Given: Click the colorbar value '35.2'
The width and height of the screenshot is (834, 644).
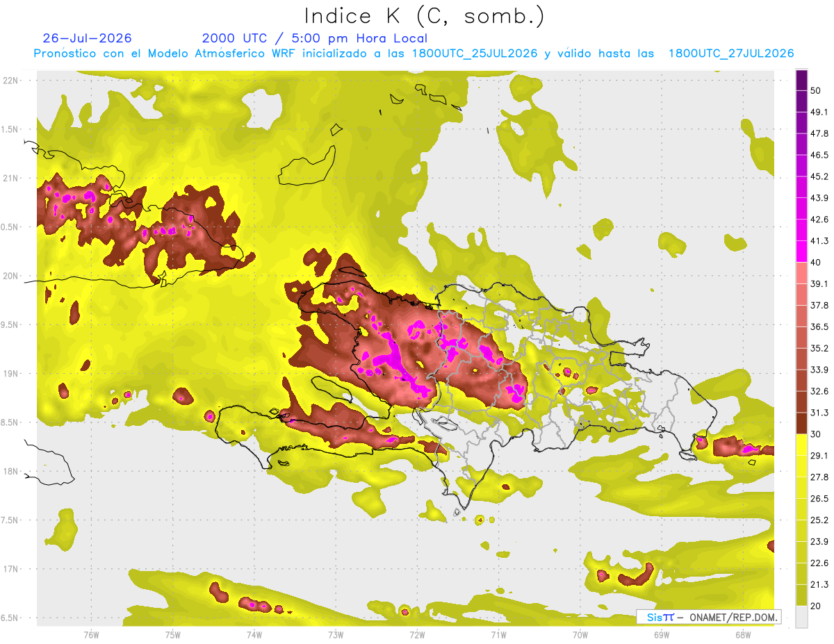Looking at the screenshot, I should (819, 348).
